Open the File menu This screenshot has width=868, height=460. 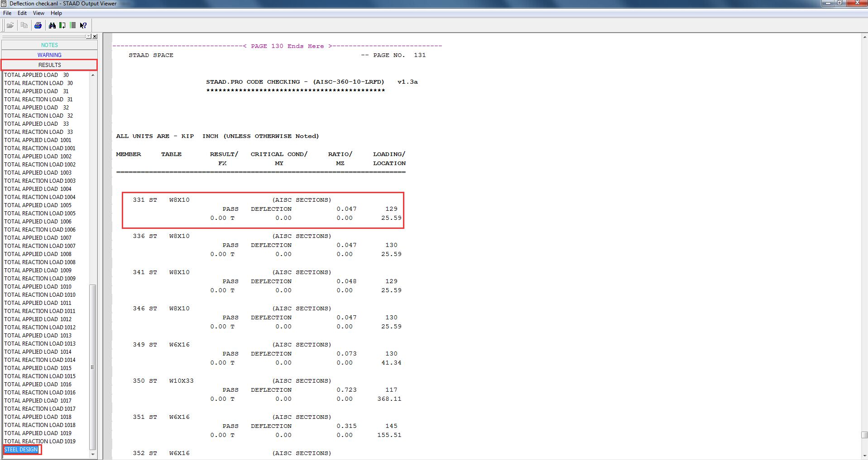[x=7, y=13]
